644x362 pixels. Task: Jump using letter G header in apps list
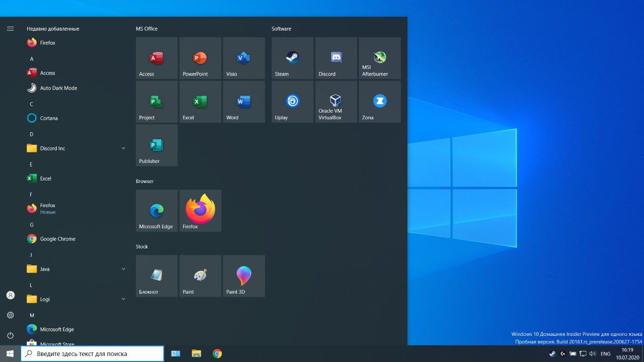tap(32, 225)
